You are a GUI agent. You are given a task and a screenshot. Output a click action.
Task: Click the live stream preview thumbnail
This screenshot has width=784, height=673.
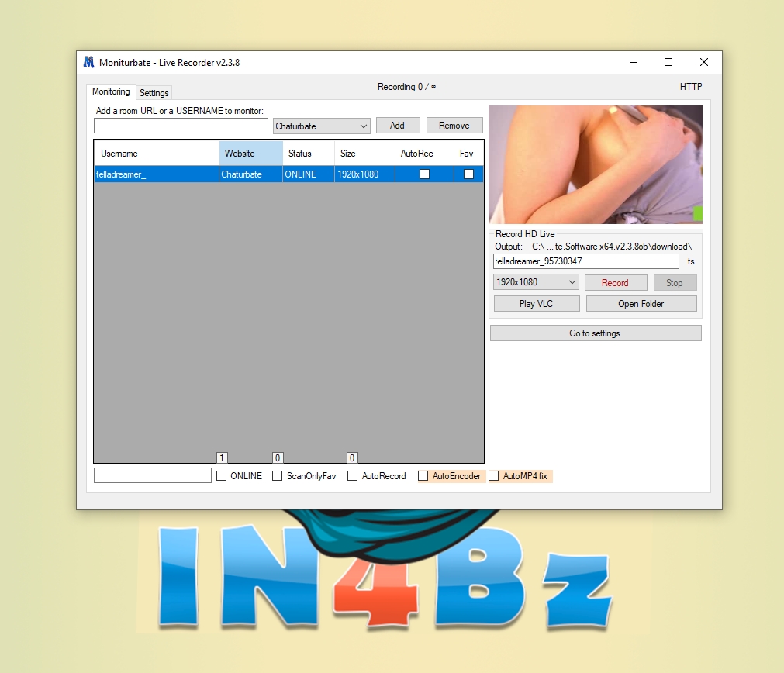(x=596, y=164)
